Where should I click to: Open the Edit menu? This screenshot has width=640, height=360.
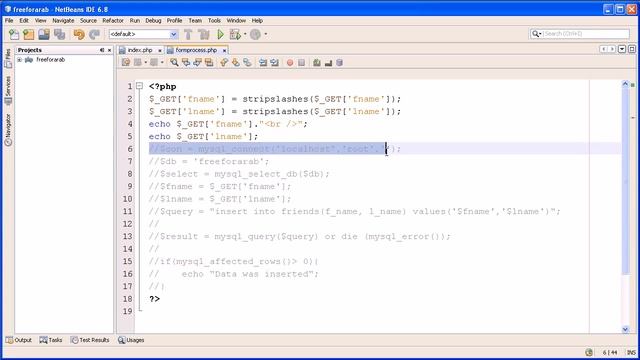click(x=24, y=20)
